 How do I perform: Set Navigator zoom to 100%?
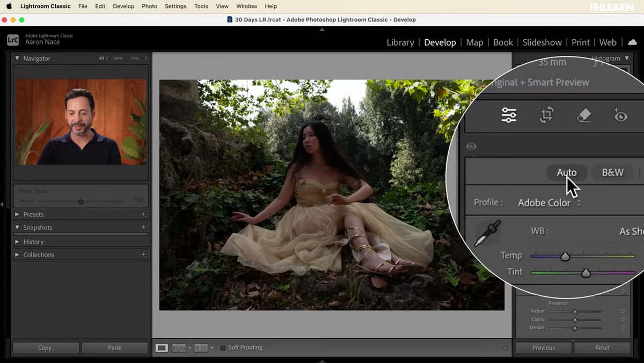coord(118,58)
